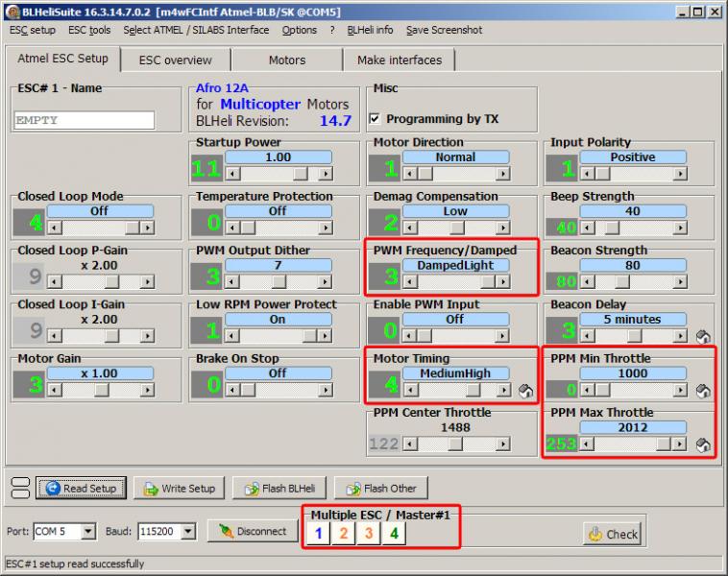Open the ESC tools menu
The height and width of the screenshot is (576, 728).
[89, 30]
